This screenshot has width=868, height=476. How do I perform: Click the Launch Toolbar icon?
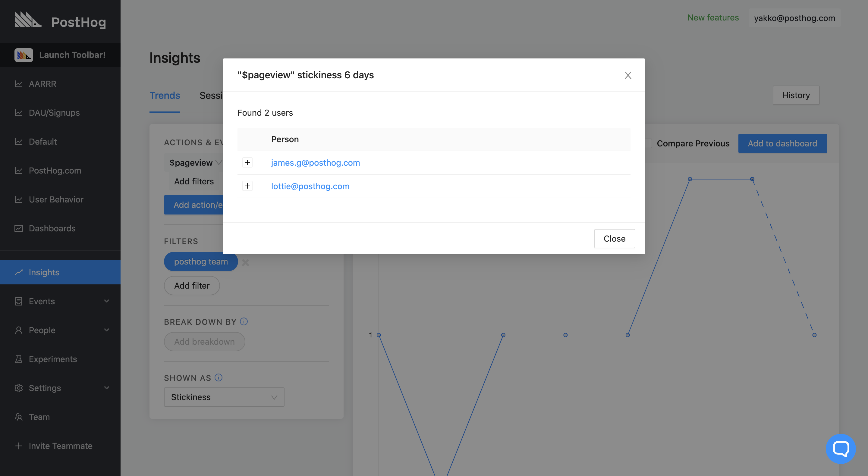tap(24, 55)
